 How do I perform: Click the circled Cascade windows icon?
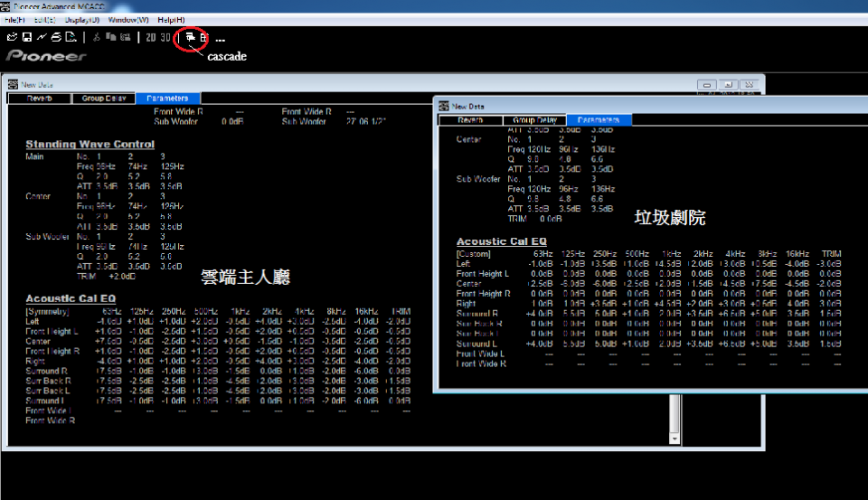tap(190, 37)
